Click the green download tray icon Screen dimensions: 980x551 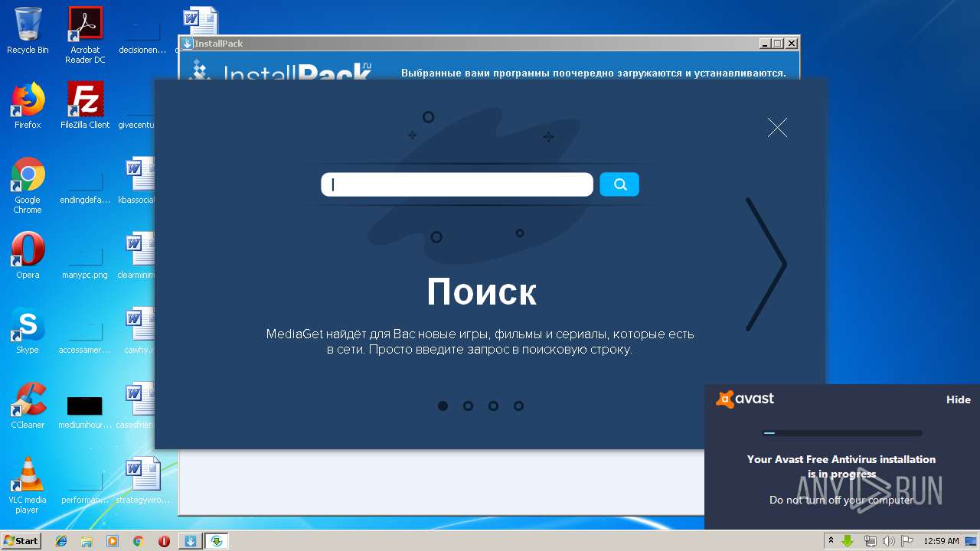(848, 540)
